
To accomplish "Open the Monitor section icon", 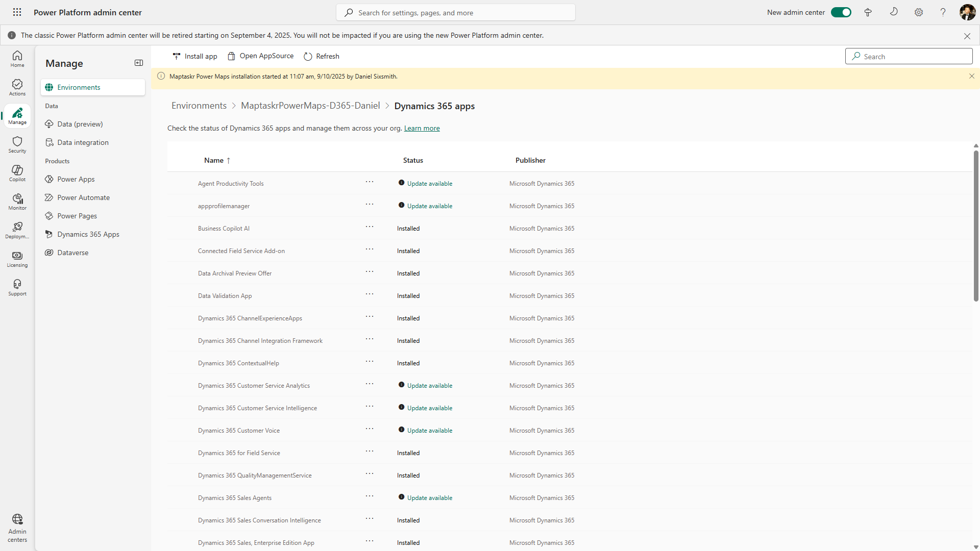I will click(x=17, y=202).
